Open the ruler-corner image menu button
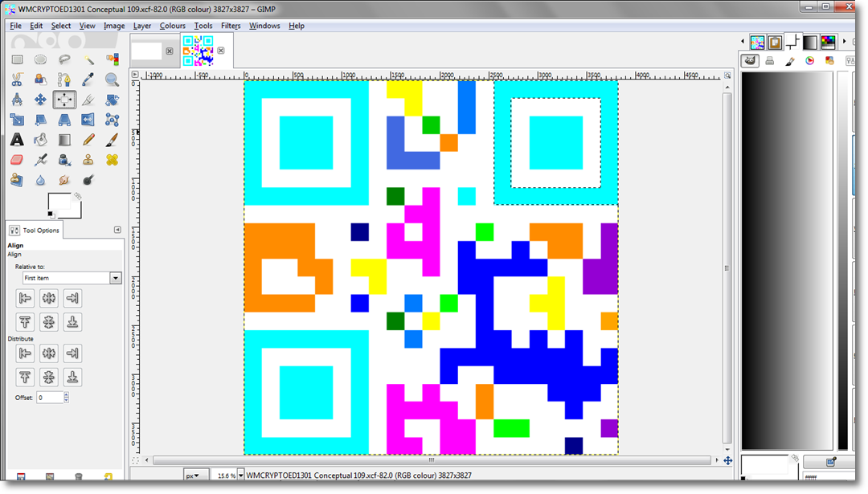 (x=135, y=74)
